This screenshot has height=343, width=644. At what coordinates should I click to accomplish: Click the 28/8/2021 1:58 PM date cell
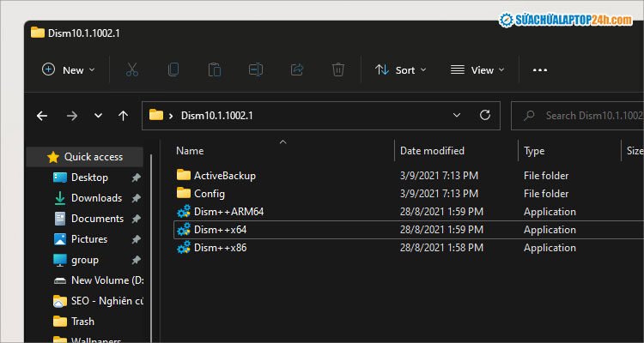[441, 248]
